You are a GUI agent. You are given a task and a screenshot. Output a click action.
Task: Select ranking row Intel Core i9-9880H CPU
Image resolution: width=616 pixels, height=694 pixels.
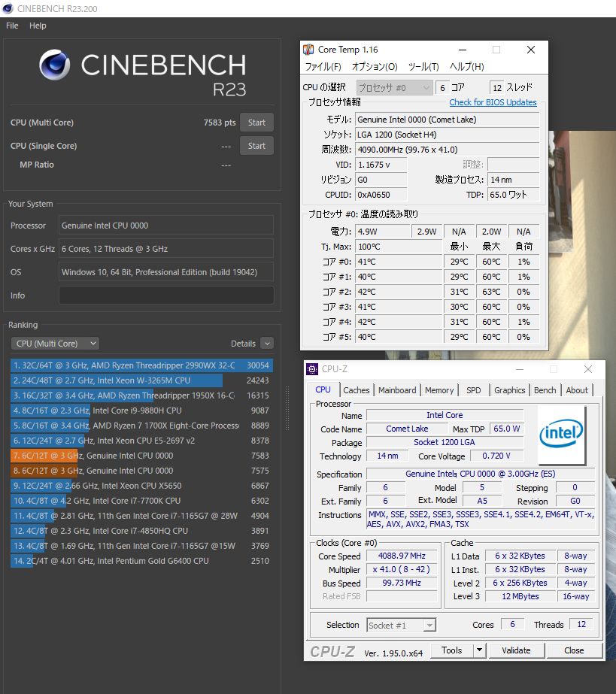pos(141,411)
